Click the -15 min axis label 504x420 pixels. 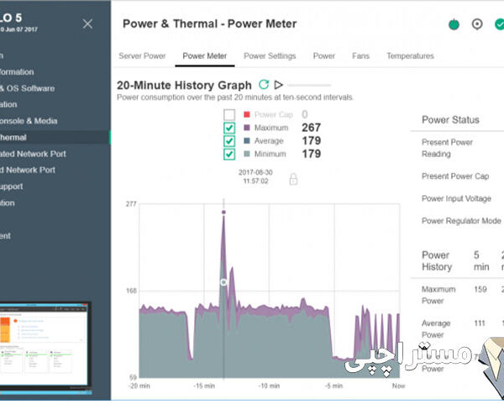point(204,386)
